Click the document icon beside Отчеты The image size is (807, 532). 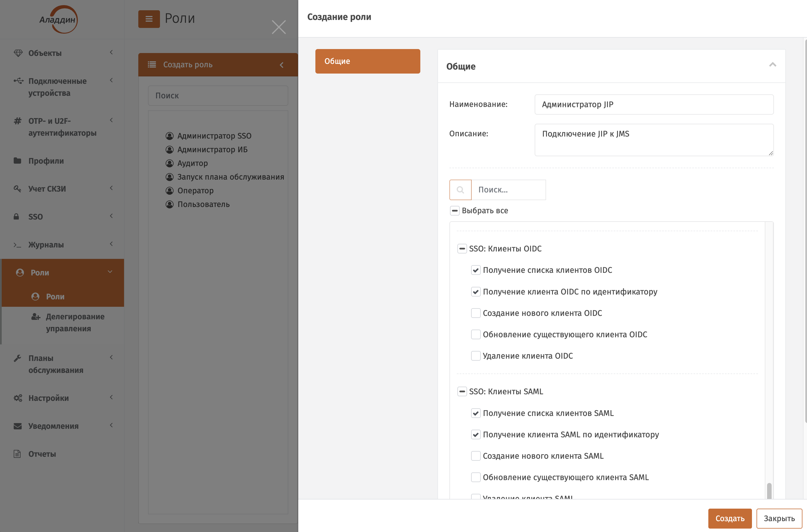(17, 454)
